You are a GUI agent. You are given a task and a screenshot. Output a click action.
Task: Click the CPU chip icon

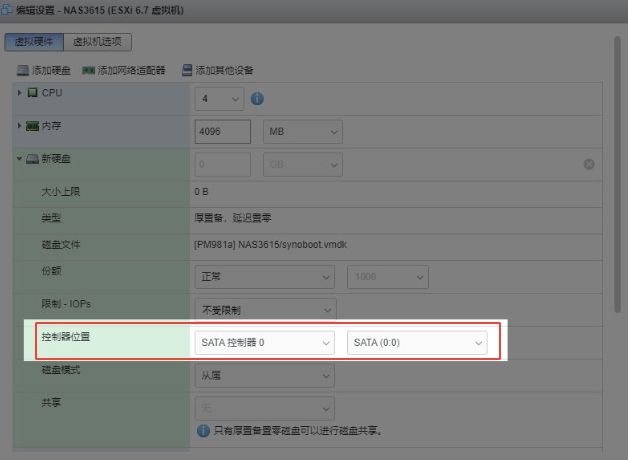[x=32, y=93]
